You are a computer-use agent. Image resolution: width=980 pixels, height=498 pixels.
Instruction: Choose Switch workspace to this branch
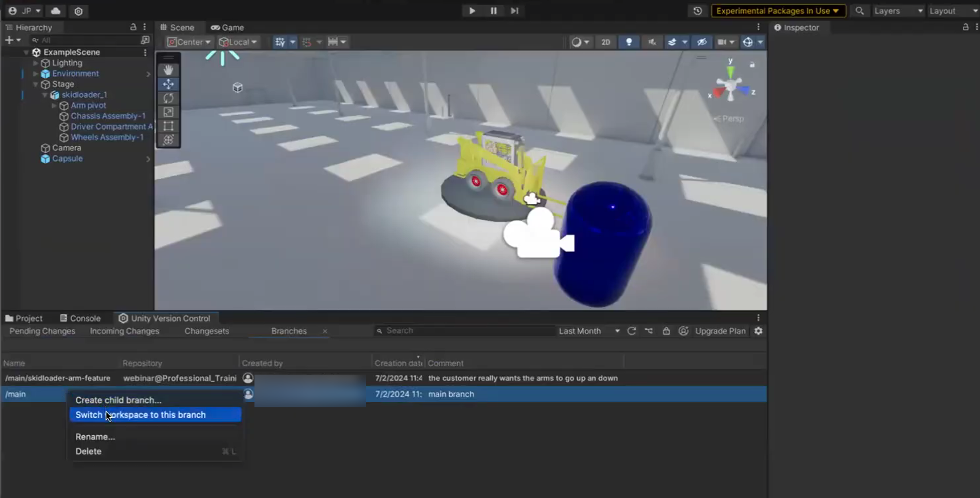point(155,415)
